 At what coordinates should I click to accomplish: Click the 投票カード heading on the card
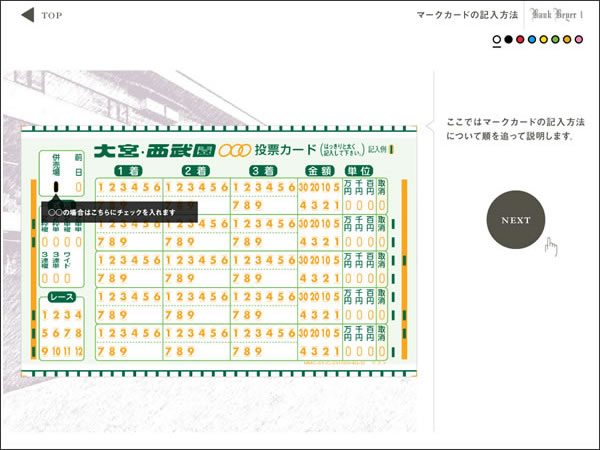pos(285,150)
